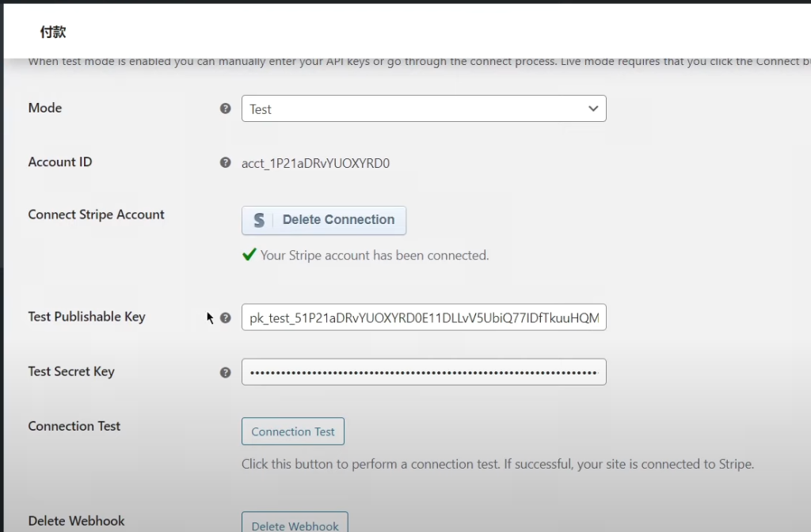Screen dimensions: 811x532
Task: Click the connection test description text
Action: (497, 464)
